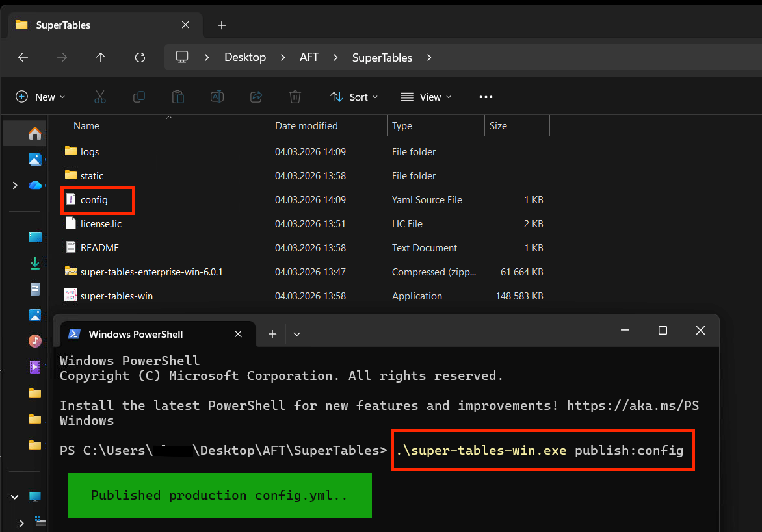Refresh the SuperTables folder view
This screenshot has width=762, height=532.
140,57
